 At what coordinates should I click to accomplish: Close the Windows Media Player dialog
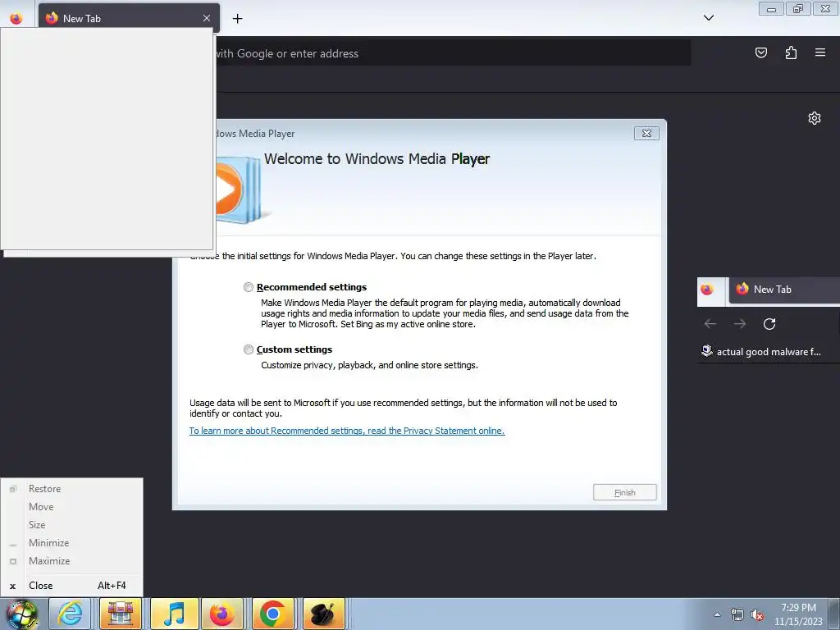click(646, 134)
